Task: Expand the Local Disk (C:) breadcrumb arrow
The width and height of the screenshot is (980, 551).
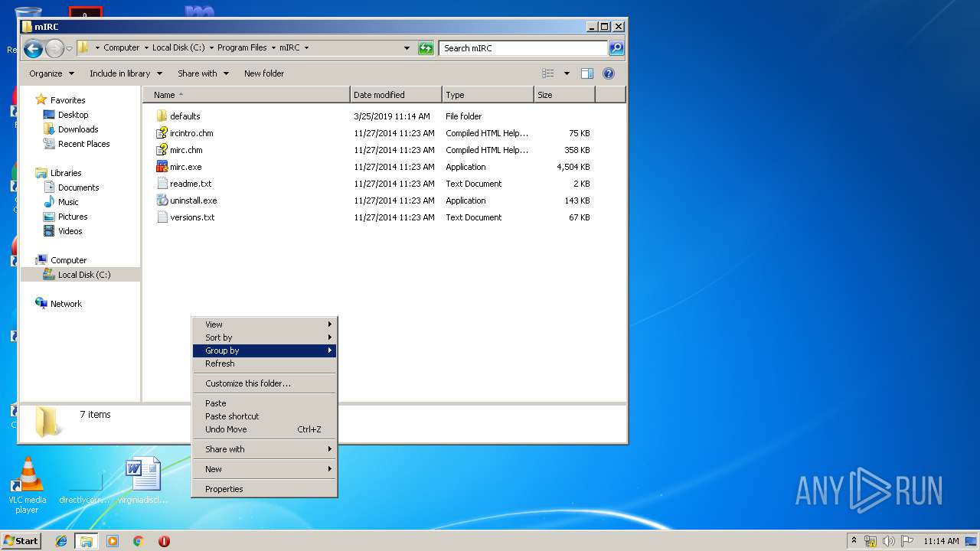Action: 211,47
